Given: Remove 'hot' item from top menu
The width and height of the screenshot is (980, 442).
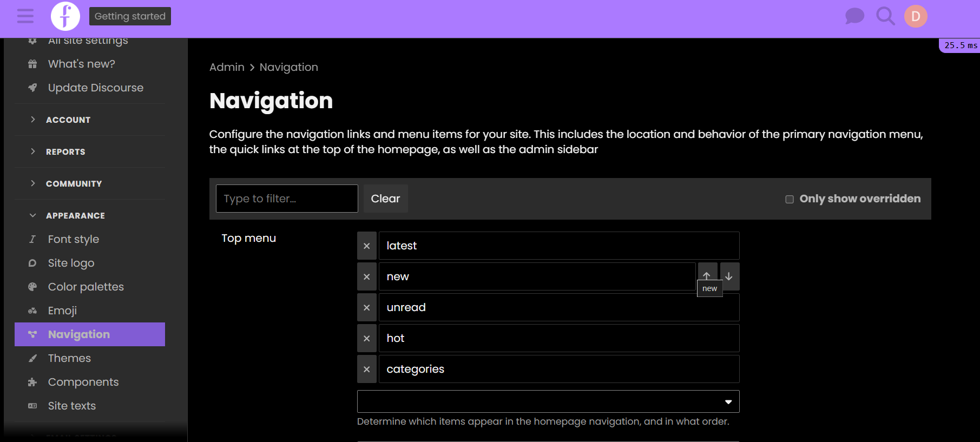Looking at the screenshot, I should pos(366,339).
